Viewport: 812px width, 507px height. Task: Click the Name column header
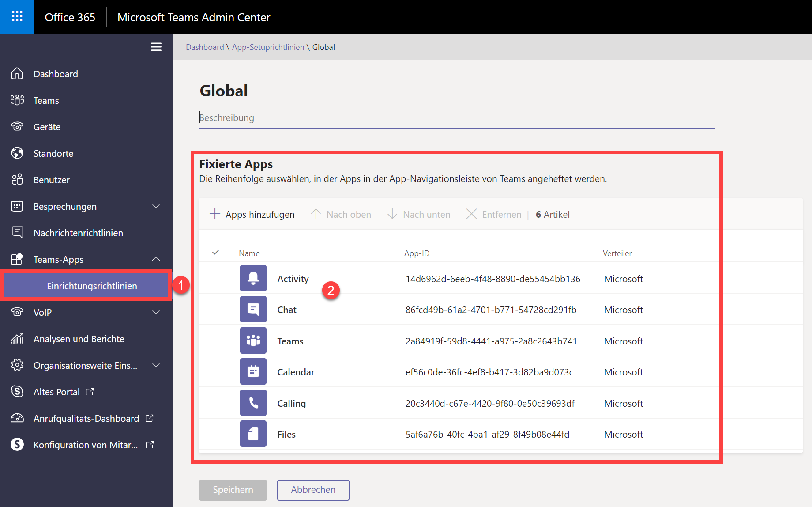point(249,253)
